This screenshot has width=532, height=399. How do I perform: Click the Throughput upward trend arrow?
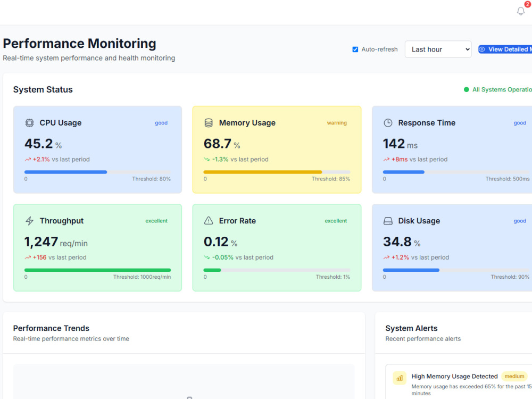pyautogui.click(x=28, y=257)
